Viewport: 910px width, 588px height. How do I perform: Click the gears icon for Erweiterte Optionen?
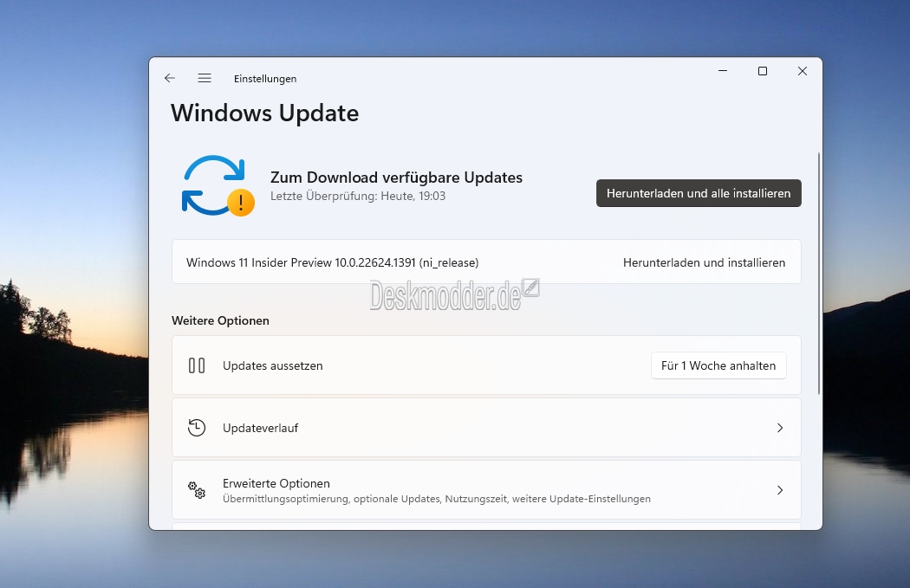[x=197, y=490]
